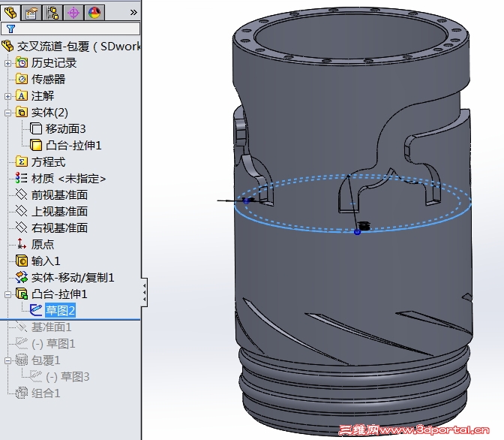This screenshot has height=440, width=504.
Task: Select sketch 草图2
Action: [60, 310]
